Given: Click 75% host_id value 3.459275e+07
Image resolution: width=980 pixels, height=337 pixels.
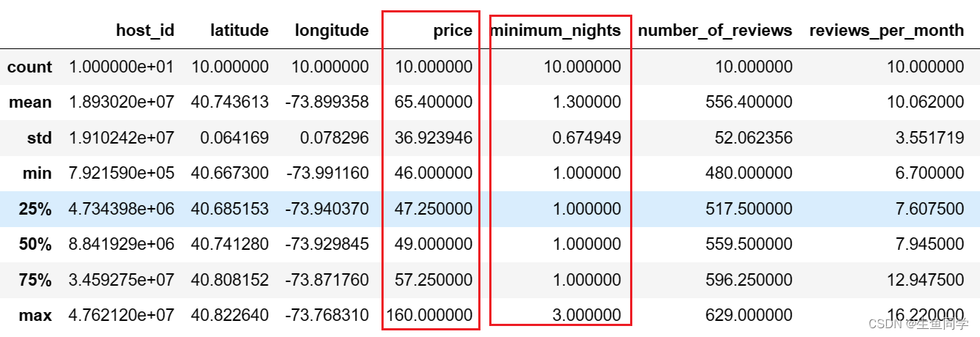Looking at the screenshot, I should click(122, 279).
